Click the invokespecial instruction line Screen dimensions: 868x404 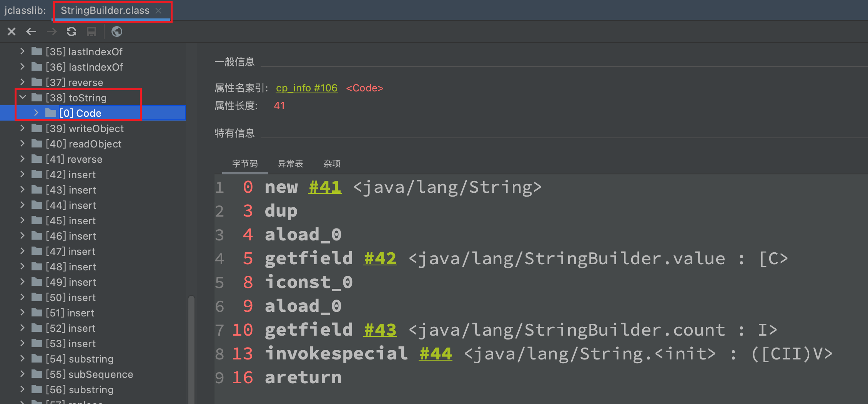point(532,354)
